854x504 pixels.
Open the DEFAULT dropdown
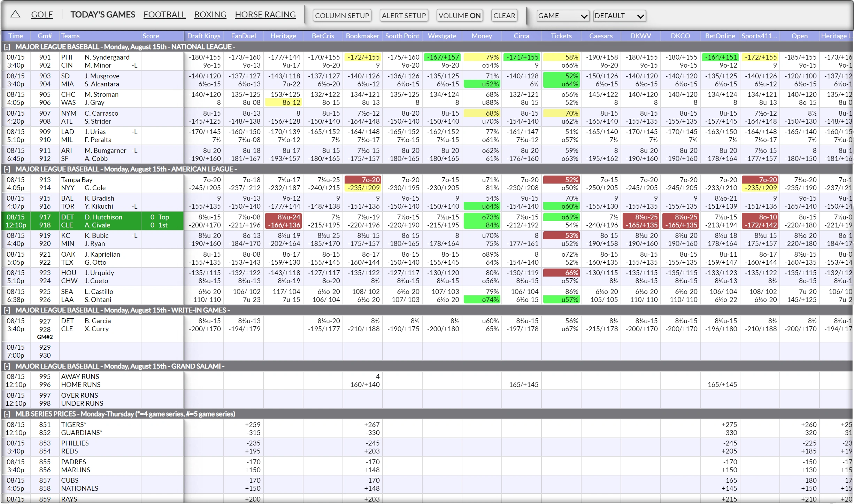(x=619, y=16)
